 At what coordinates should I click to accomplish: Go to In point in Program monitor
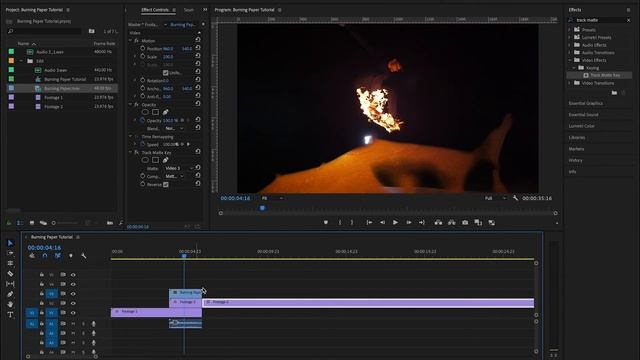point(369,222)
